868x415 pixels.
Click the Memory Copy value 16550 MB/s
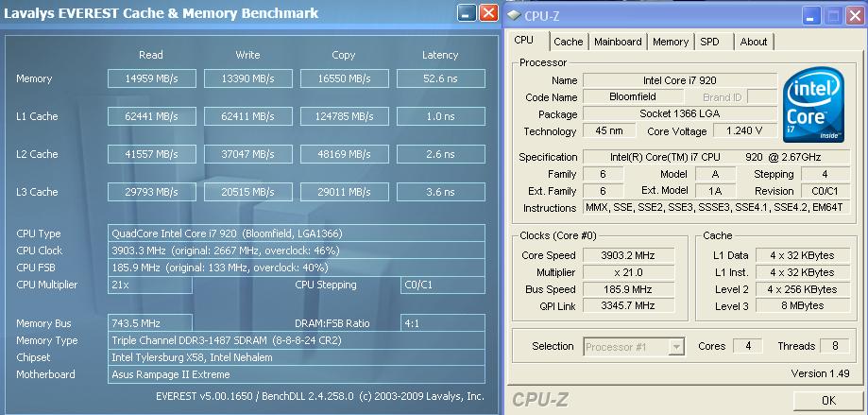345,78
